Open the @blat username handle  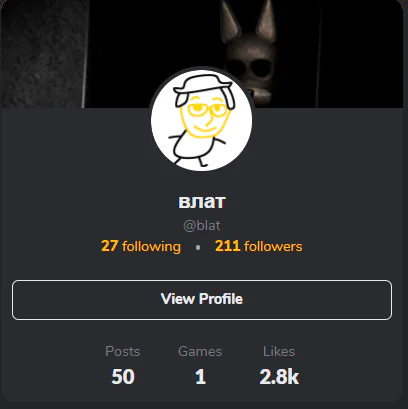pyautogui.click(x=202, y=226)
